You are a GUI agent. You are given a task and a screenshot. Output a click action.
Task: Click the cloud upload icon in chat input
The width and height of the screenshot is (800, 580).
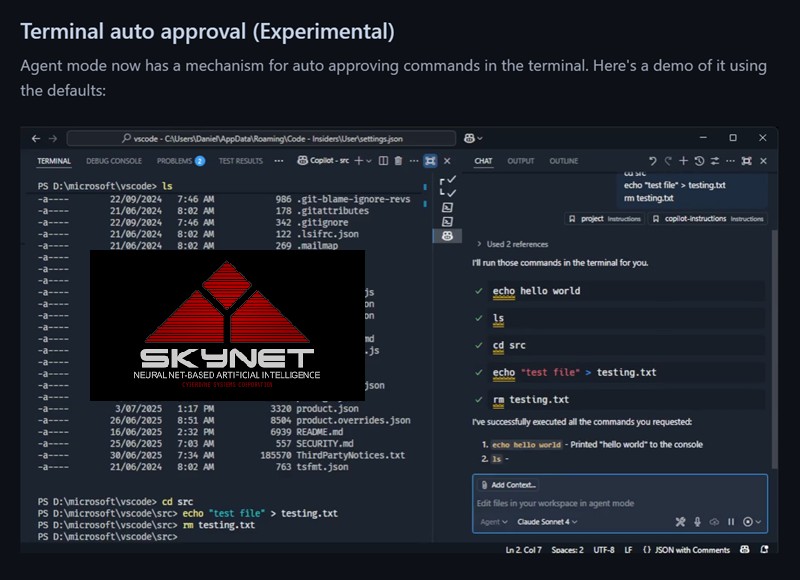(714, 521)
